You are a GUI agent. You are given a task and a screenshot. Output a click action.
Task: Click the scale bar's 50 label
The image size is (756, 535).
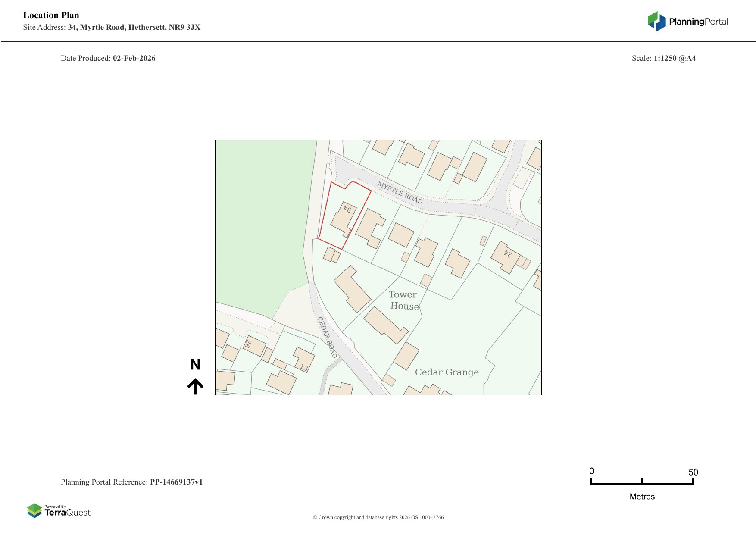coord(693,472)
